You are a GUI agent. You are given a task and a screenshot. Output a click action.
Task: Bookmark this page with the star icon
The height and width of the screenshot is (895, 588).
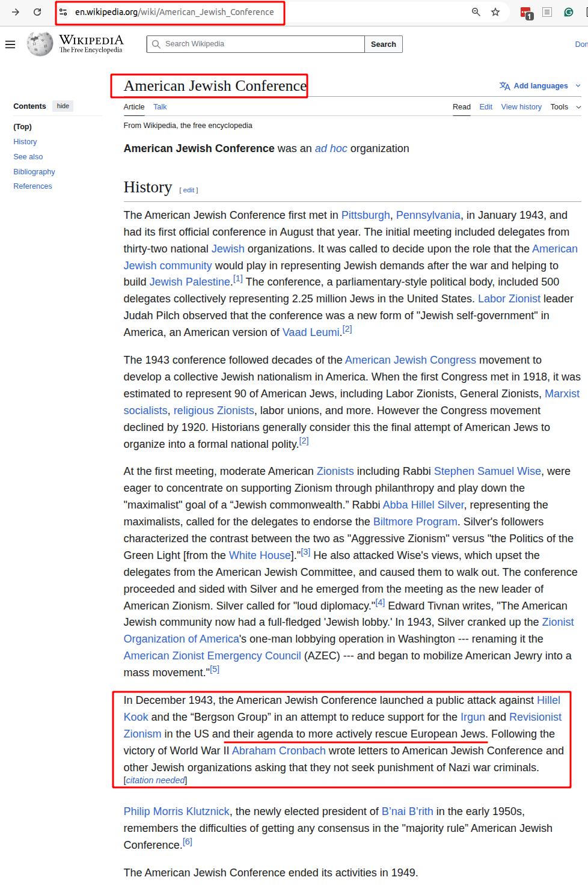(495, 12)
